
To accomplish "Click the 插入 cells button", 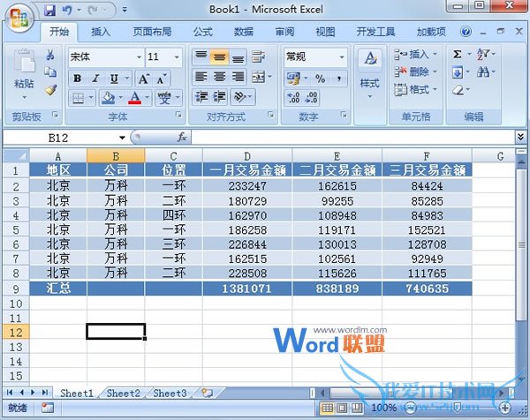I will (x=415, y=54).
